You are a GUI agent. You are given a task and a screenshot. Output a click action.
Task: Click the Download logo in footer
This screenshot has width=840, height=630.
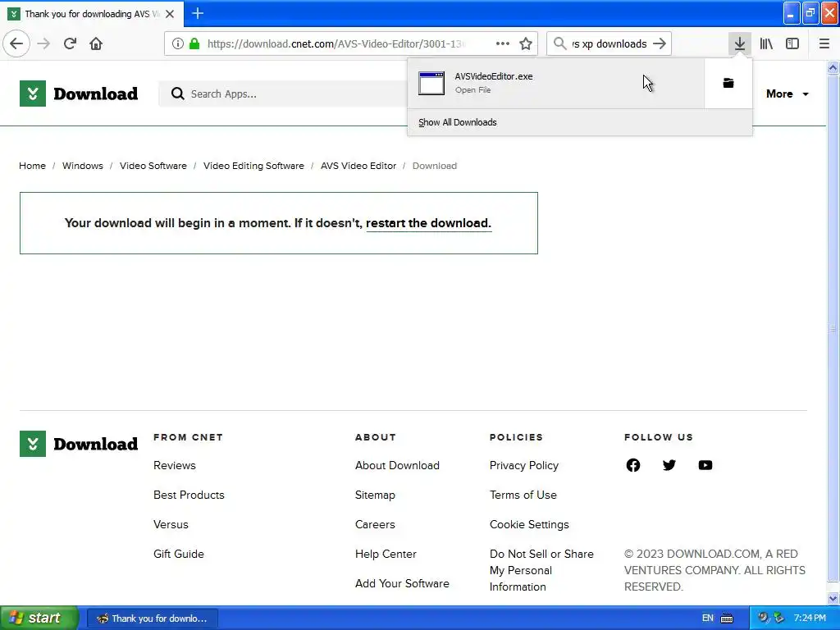click(79, 444)
